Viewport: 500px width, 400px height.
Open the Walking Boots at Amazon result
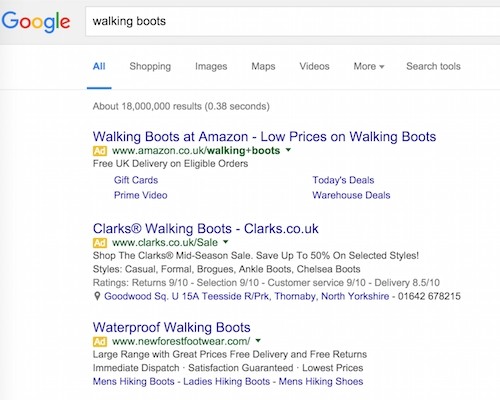pos(264,137)
